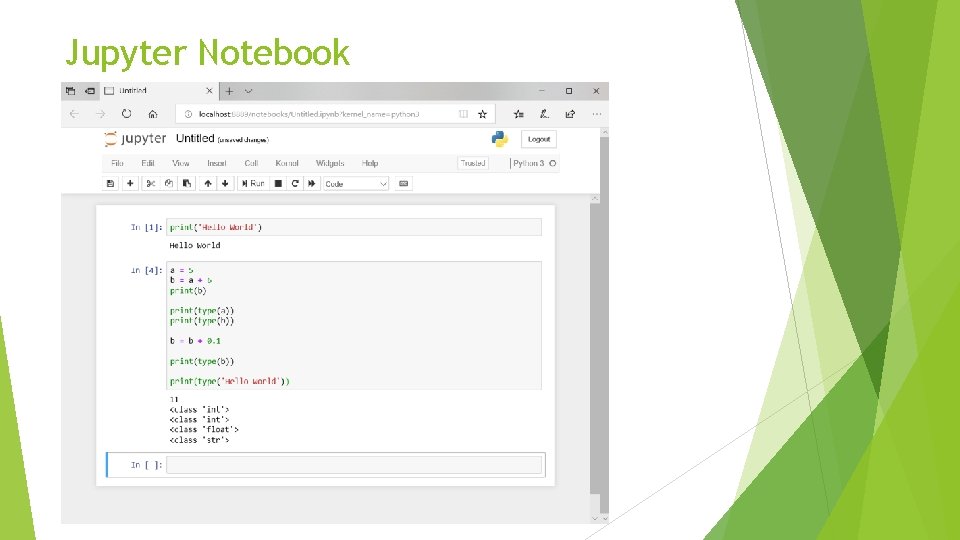This screenshot has height=540, width=960.
Task: Refresh the browser page
Action: (126, 114)
